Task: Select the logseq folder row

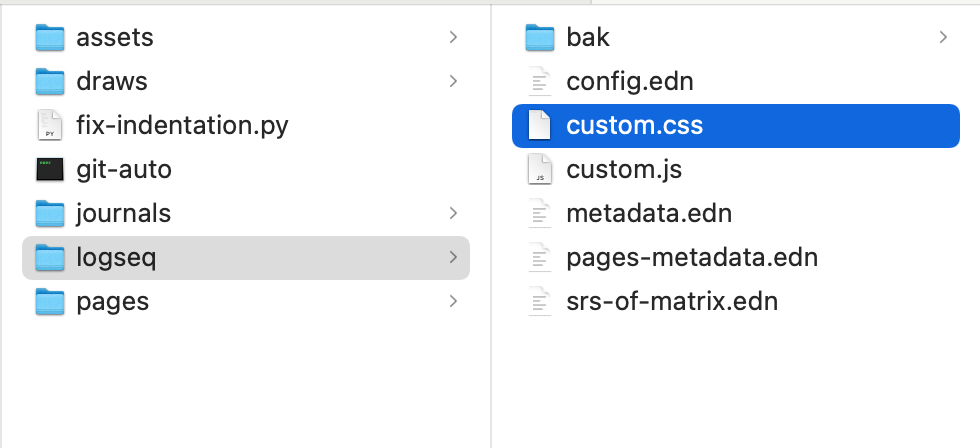Action: click(x=245, y=257)
